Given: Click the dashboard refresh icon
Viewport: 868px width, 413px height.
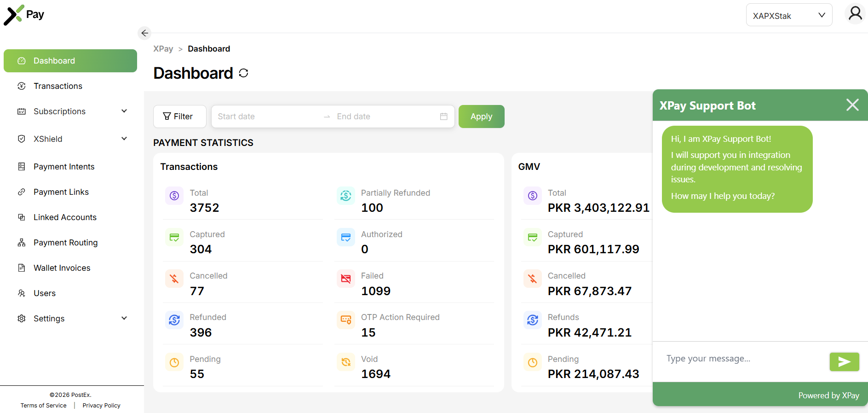Looking at the screenshot, I should pyautogui.click(x=243, y=73).
